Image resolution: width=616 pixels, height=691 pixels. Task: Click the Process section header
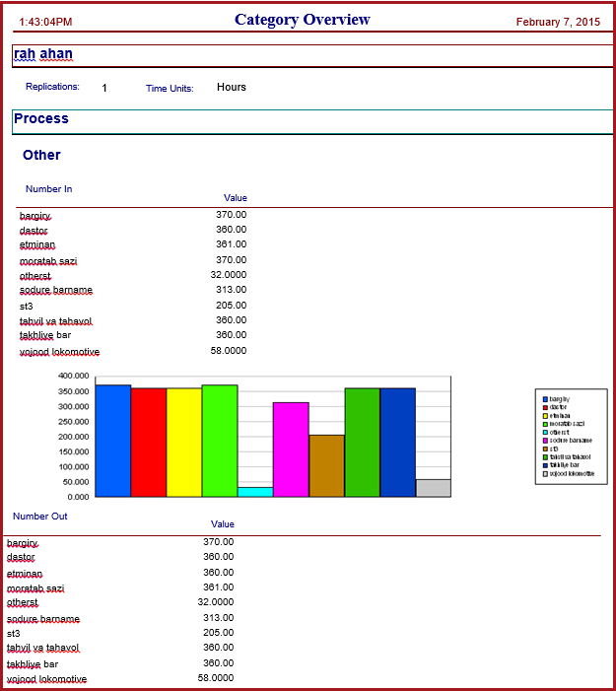point(41,118)
